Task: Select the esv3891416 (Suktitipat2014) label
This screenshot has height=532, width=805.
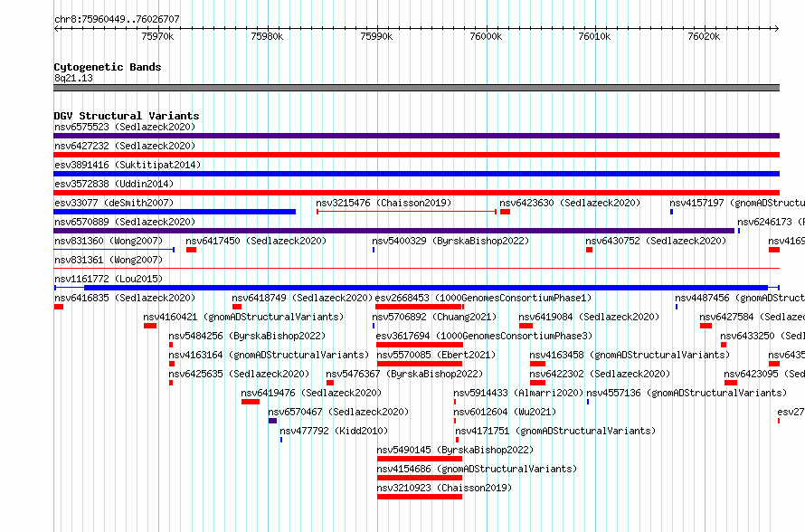Action: click(x=128, y=165)
